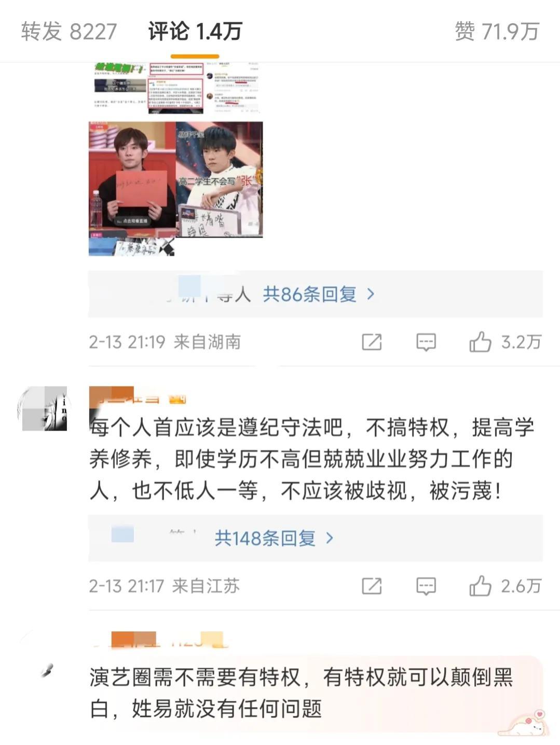Open the 赞 71.9万 likes tab
Image resolution: width=560 pixels, height=745 pixels.
point(497,32)
